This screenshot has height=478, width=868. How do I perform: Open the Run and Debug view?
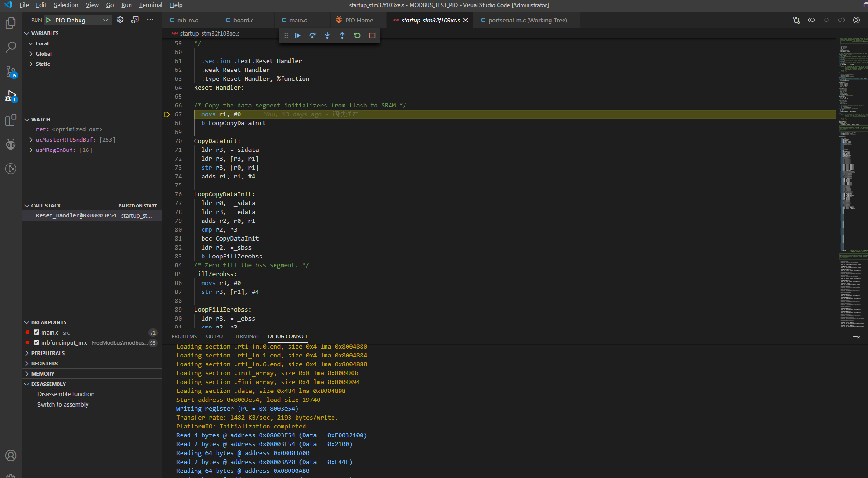[11, 96]
